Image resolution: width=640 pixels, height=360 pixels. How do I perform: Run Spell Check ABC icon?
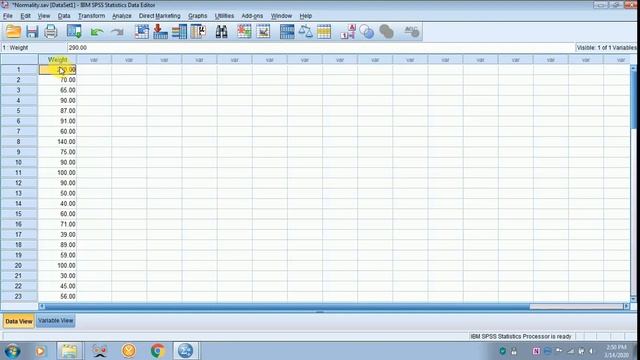point(411,32)
